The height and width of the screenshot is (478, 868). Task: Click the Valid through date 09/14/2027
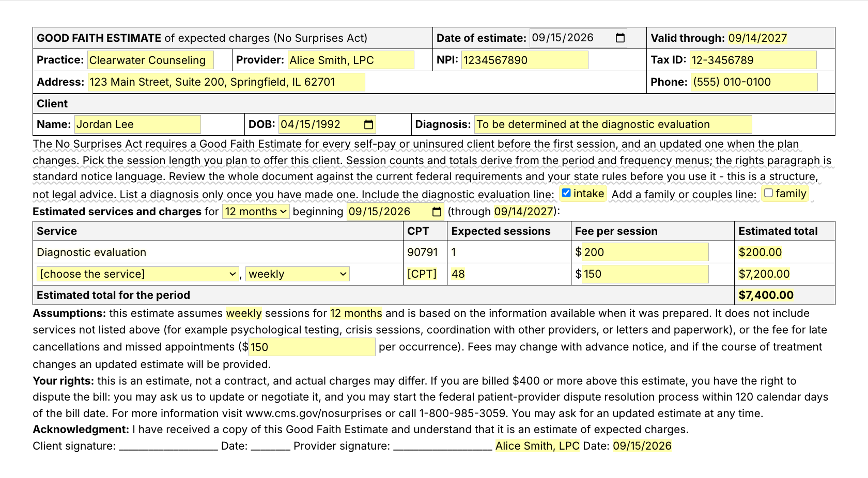coord(757,38)
